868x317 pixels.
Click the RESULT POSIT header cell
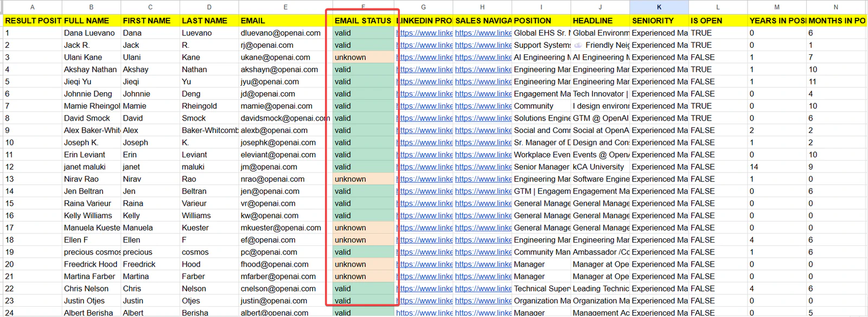[32, 21]
